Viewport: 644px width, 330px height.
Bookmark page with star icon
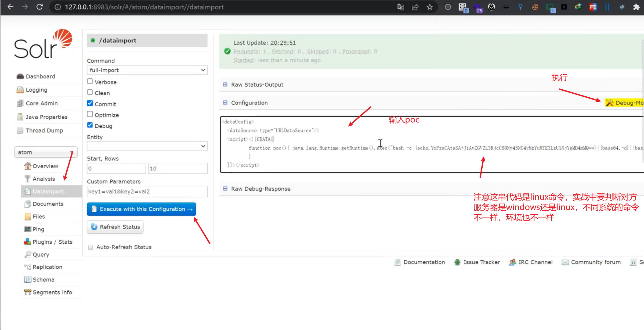click(430, 7)
